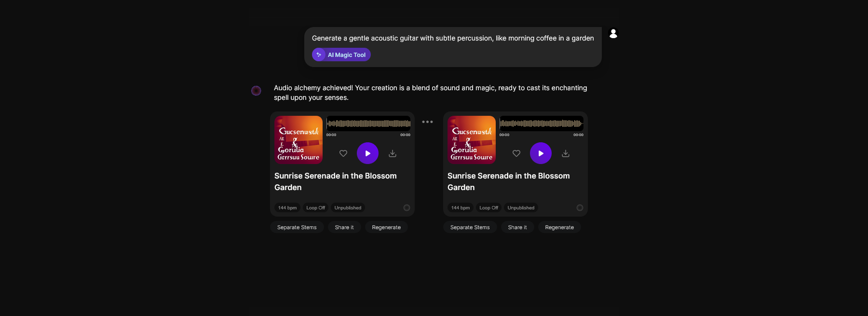Viewport: 868px width, 316px height.
Task: Click the first track's end time 00:00
Action: [x=405, y=135]
